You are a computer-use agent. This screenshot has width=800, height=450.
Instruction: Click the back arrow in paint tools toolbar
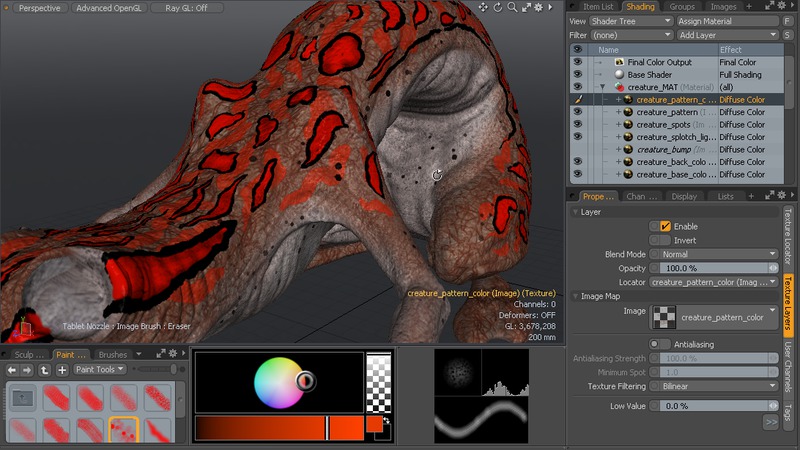coord(12,370)
